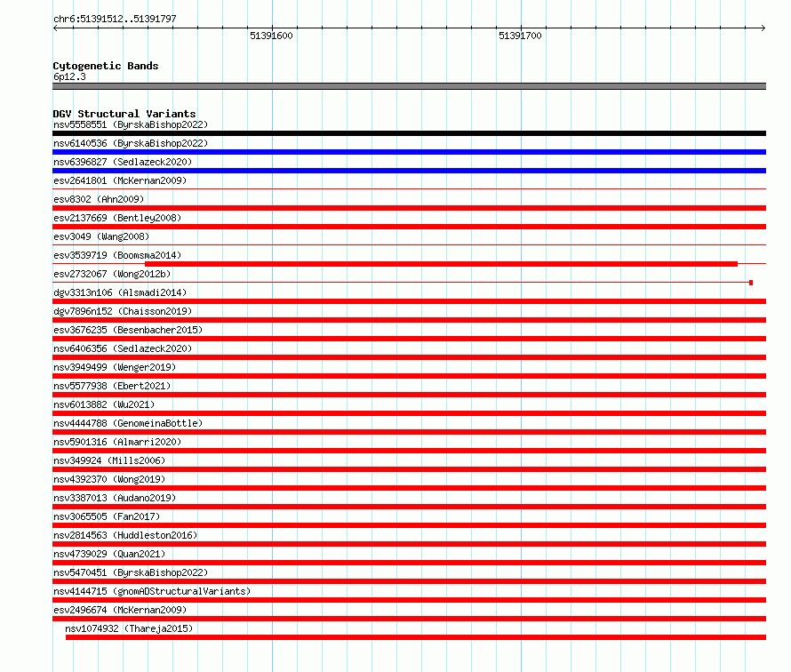Open variant nsv1074932 (Thareja2015)

(129, 628)
